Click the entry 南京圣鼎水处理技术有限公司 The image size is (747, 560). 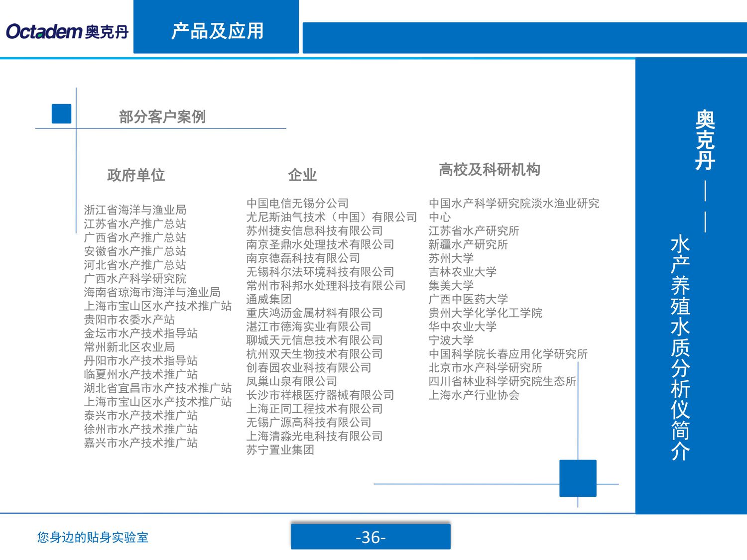(320, 244)
